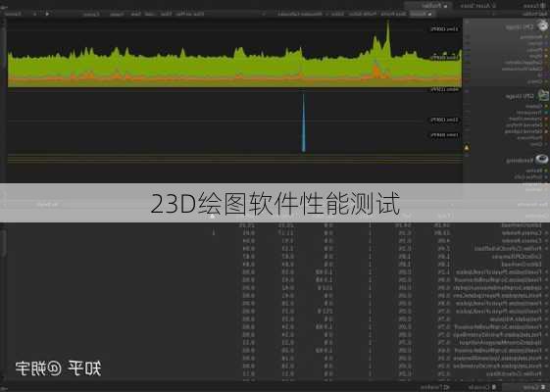Switch to the Asset Store tab
550x392 pixels.
(x=477, y=6)
